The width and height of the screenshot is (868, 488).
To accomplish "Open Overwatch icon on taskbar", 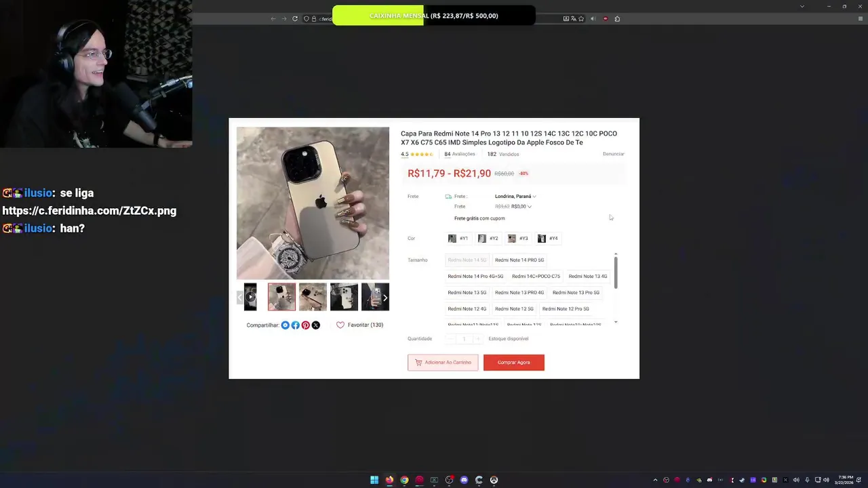I will point(494,480).
